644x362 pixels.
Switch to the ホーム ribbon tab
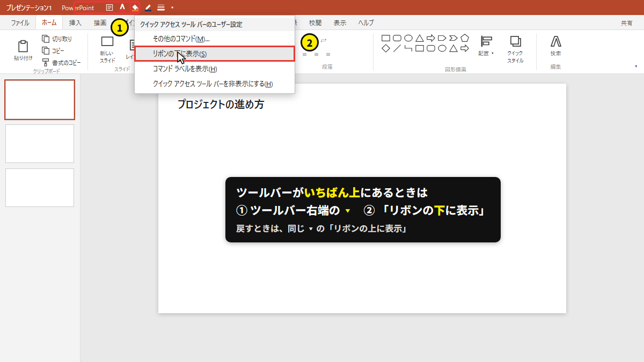[x=49, y=23]
